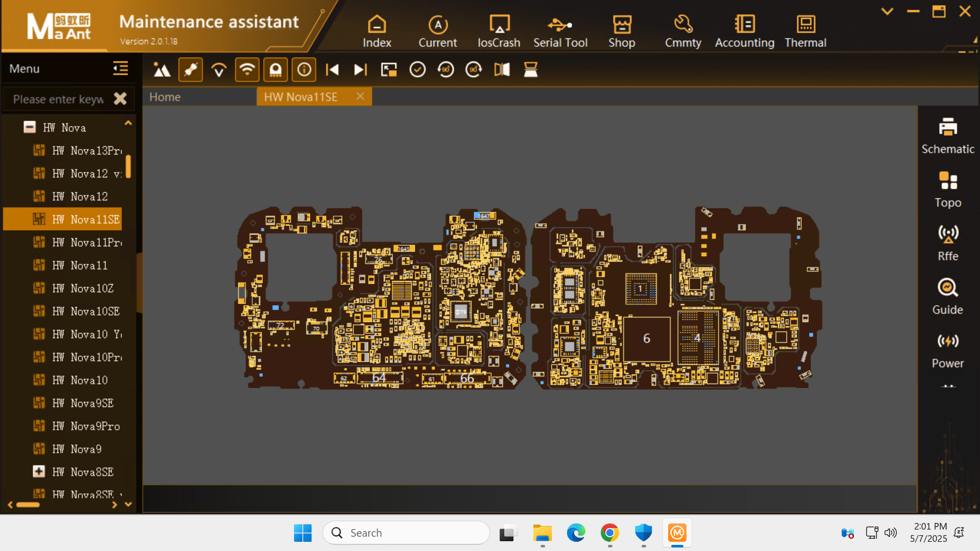Open the Topo view
Viewport: 980px width, 551px height.
[948, 190]
